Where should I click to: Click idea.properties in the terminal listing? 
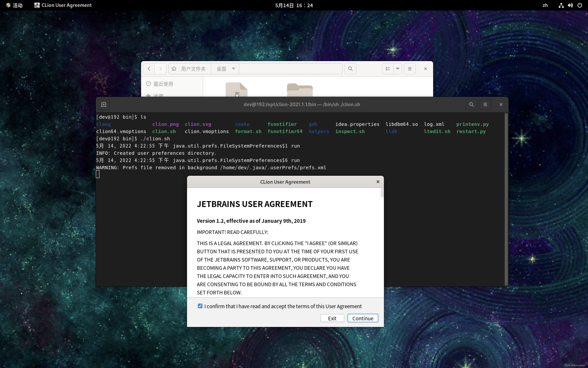click(x=357, y=124)
